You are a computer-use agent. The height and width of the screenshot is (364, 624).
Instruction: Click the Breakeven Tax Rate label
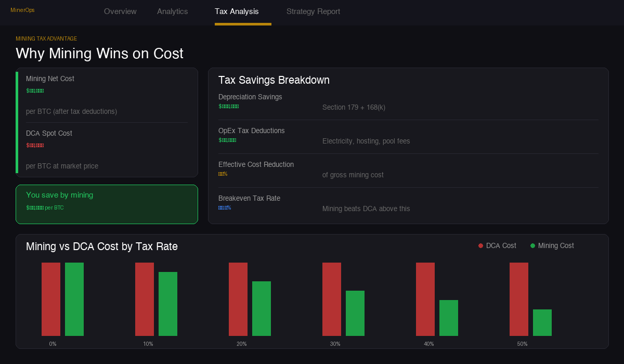coord(249,198)
